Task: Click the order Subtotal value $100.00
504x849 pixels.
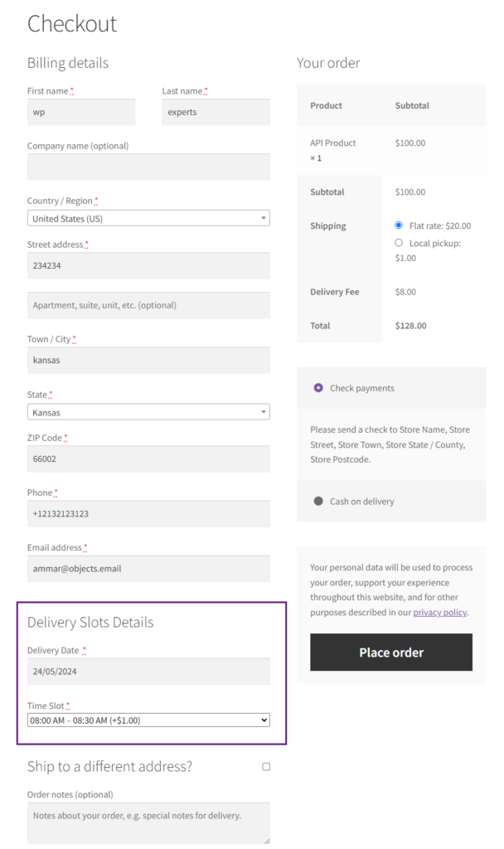Action: click(x=409, y=192)
